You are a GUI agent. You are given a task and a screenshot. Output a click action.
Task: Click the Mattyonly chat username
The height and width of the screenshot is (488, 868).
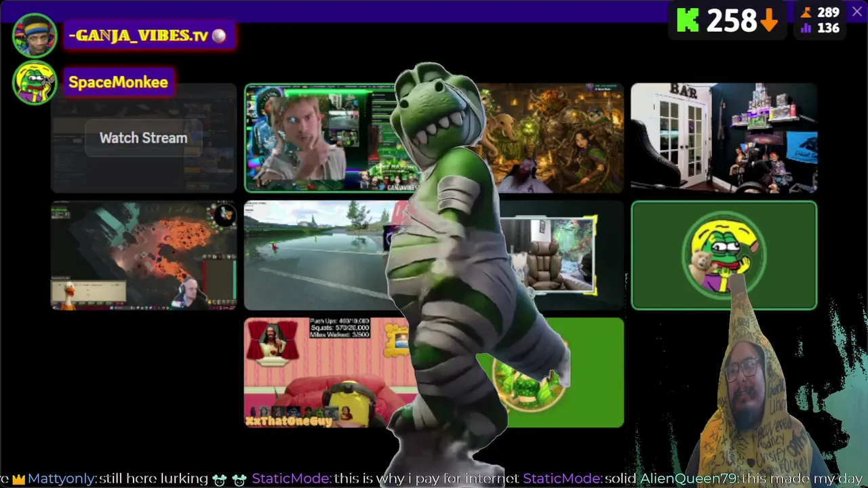pyautogui.click(x=60, y=479)
